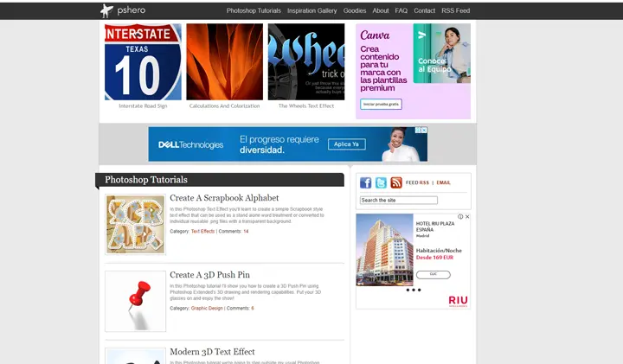Screen dimensions: 623x364
Task: Open the Interstate Road Sign thumbnail
Action: 143,62
